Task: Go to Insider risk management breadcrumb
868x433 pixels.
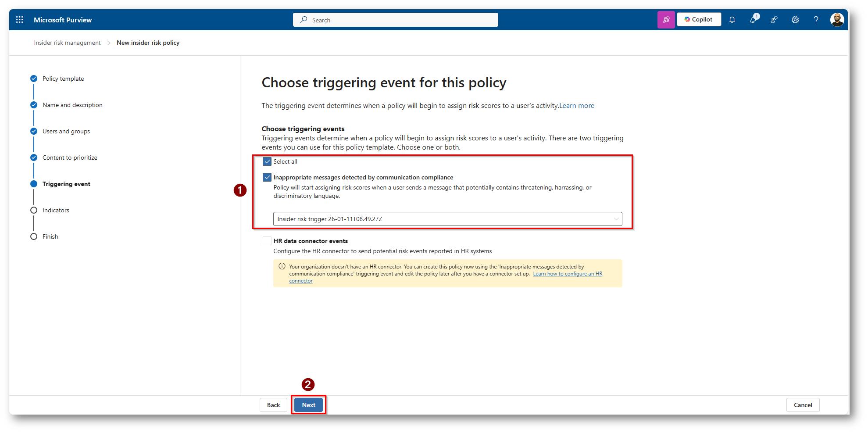Action: click(x=67, y=43)
